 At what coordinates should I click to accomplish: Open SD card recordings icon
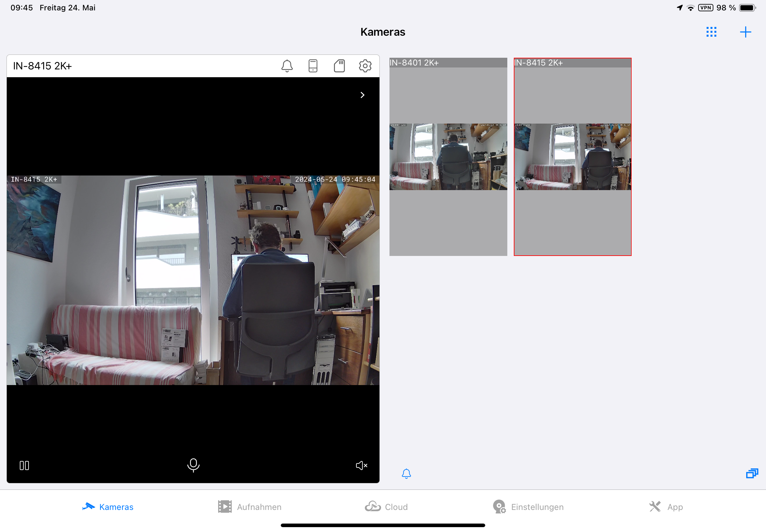[x=339, y=66]
